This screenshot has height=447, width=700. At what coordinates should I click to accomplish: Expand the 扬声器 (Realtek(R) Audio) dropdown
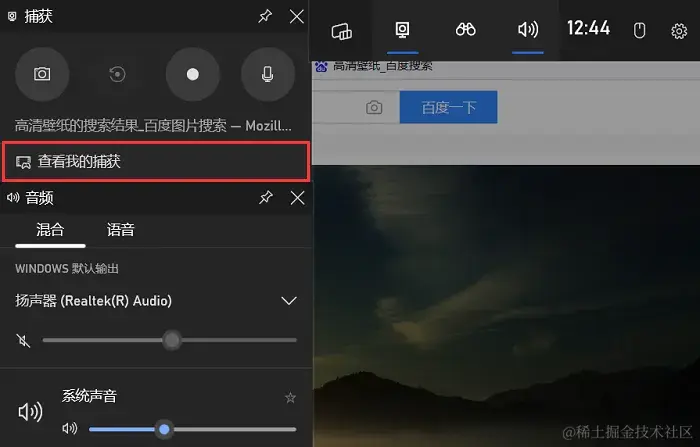[x=289, y=301]
